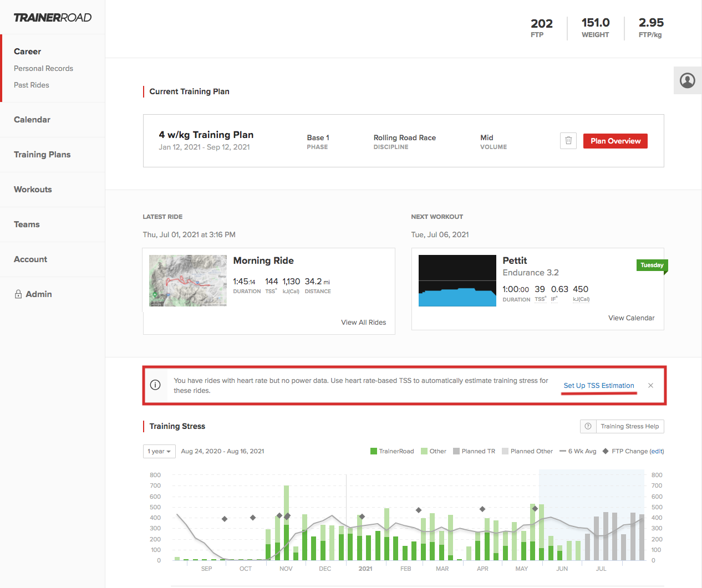This screenshot has height=588, width=702.
Task: Open the Career menu item
Action: point(28,52)
